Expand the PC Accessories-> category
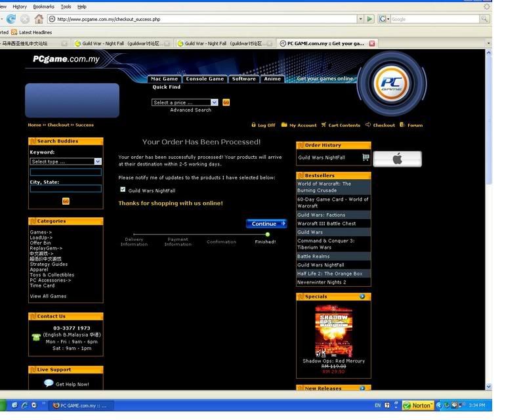Image resolution: width=525 pixels, height=420 pixels. coord(51,280)
